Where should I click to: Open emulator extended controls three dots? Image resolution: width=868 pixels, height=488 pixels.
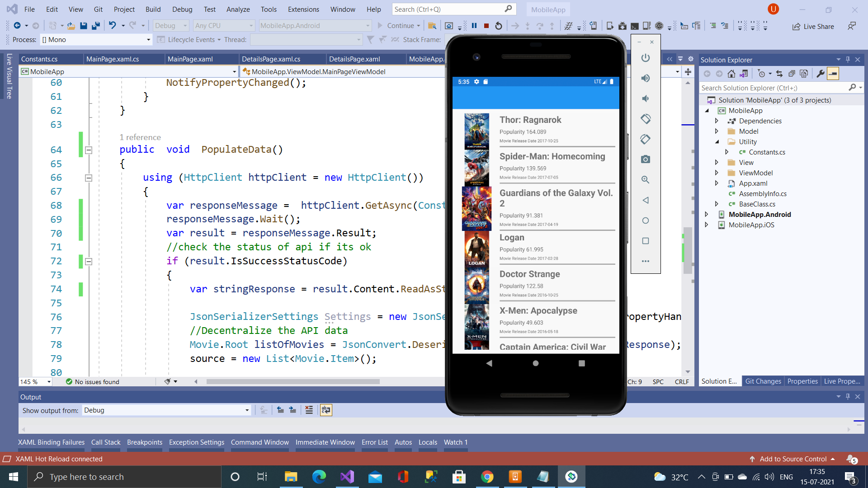click(646, 261)
